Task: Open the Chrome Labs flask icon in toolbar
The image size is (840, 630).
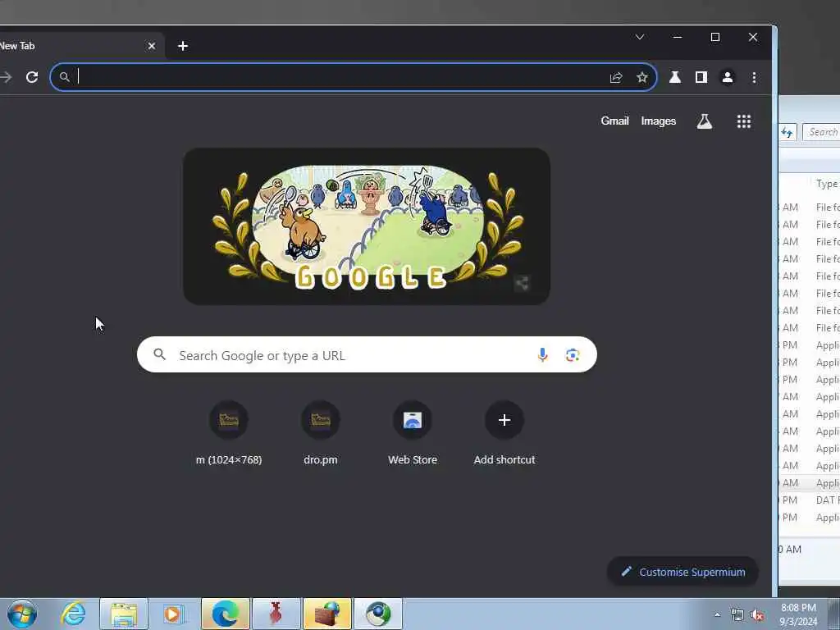Action: tap(675, 78)
